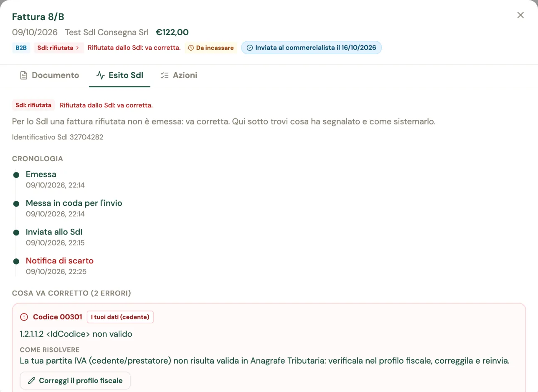Select the Notifica di scarto timeline entry
Viewport: 538px width, 392px height.
tap(60, 260)
